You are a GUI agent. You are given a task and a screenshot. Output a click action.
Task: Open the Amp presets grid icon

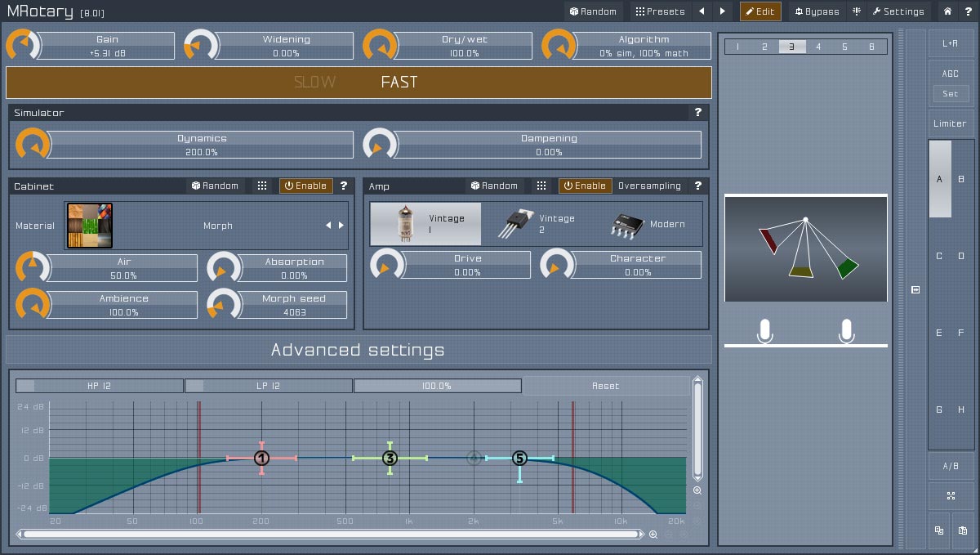541,186
